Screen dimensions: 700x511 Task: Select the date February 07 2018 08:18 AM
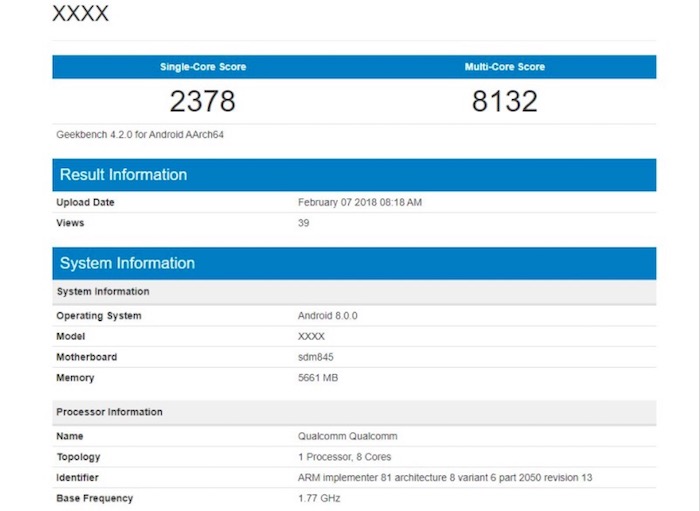[360, 203]
